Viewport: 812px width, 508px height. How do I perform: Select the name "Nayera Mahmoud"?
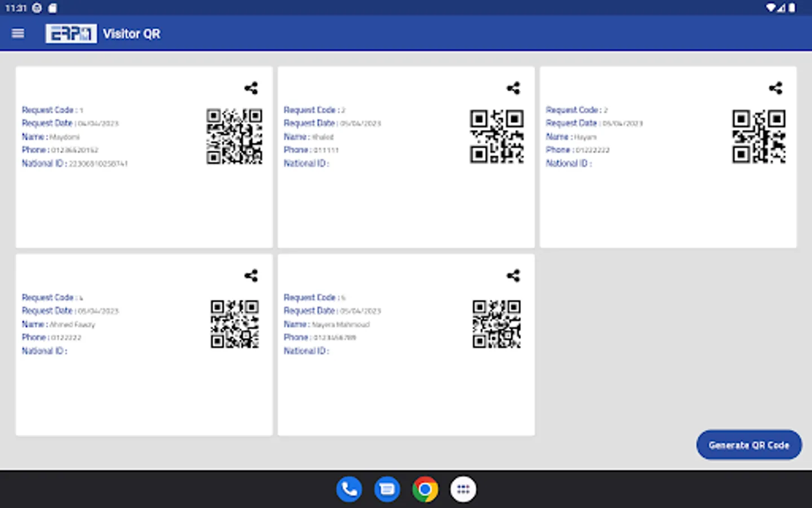[x=341, y=325]
